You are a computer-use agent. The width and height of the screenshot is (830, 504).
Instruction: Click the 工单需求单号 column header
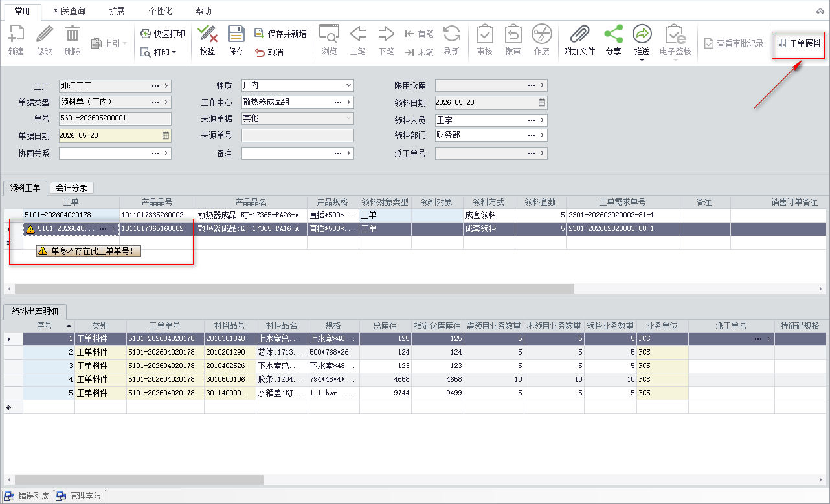pos(622,202)
